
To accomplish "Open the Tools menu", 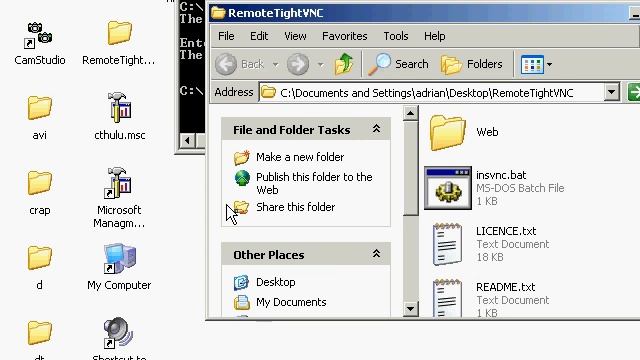I will (x=396, y=36).
